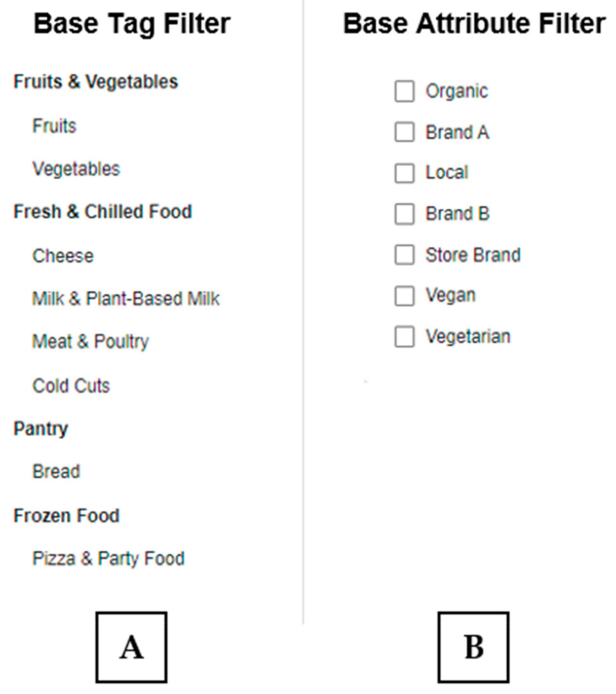This screenshot has height=694, width=616.
Task: Check the Vegetarian checkbox
Action: coord(404,337)
